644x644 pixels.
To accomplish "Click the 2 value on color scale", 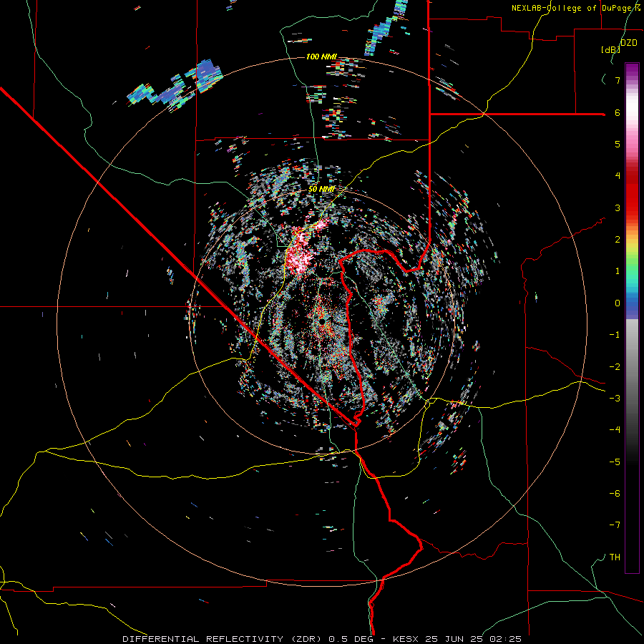I will pyautogui.click(x=618, y=240).
